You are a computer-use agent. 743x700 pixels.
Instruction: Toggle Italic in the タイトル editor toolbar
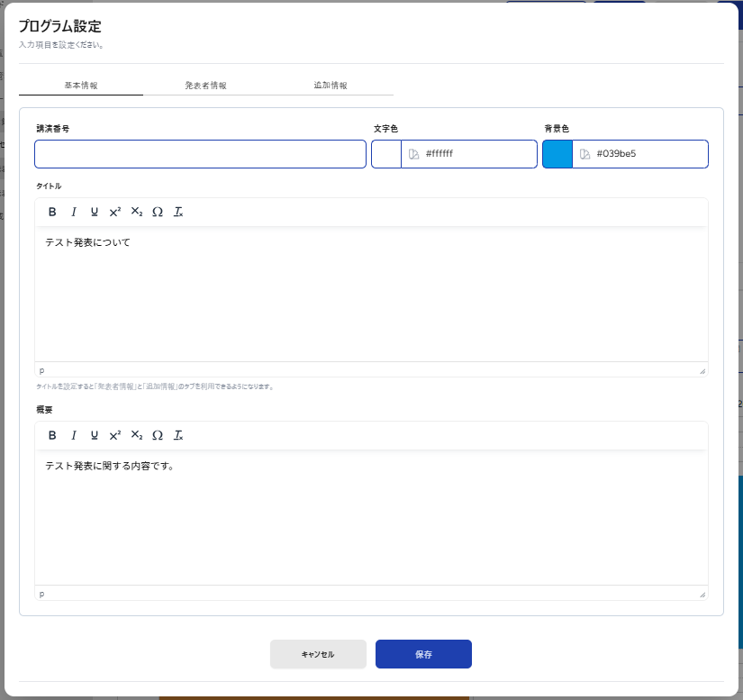(x=74, y=212)
